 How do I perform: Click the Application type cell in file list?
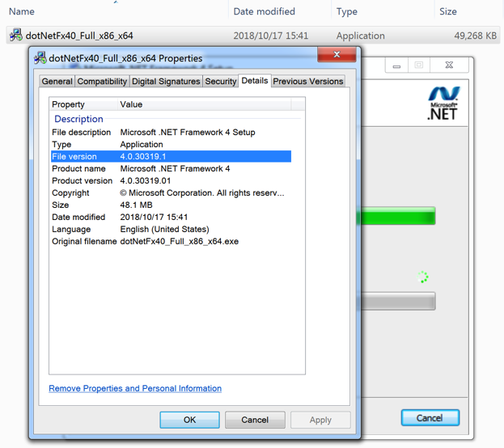360,36
